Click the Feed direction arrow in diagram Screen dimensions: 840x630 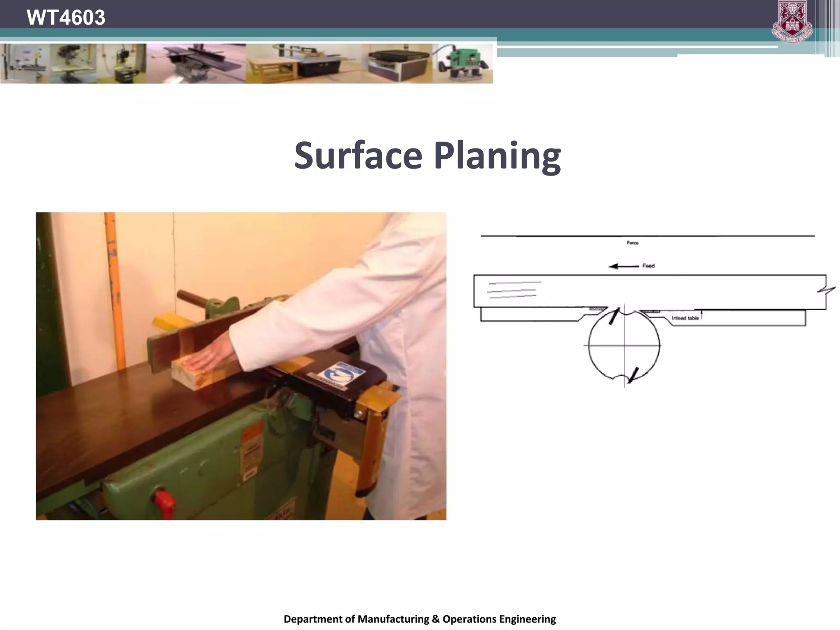623,266
